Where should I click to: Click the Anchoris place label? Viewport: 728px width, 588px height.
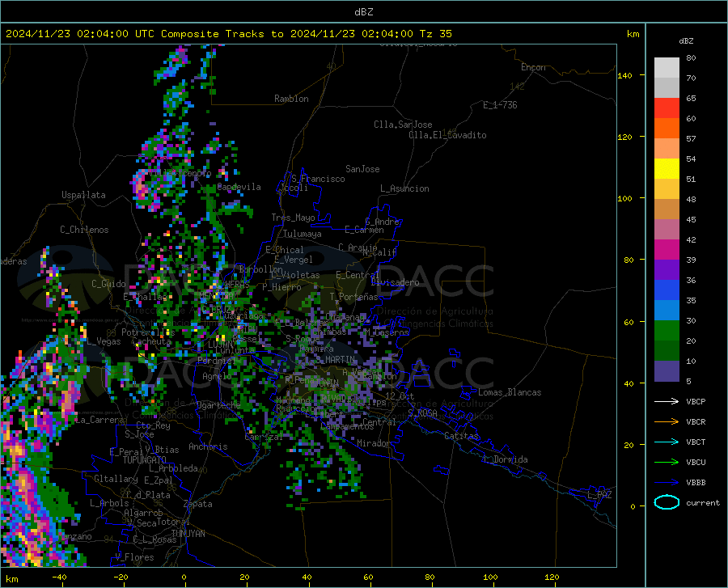208,446
